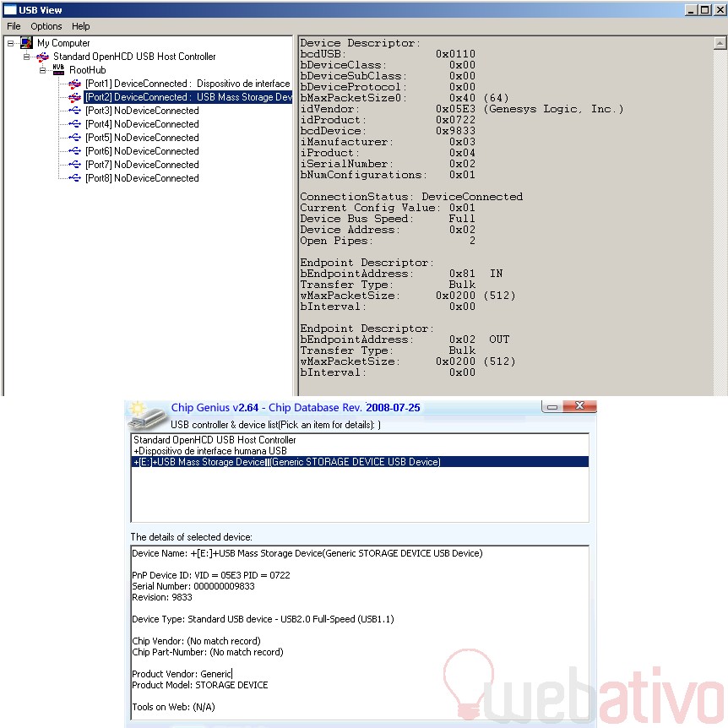This screenshot has width=728, height=728.
Task: Open the Help menu in USB View
Action: [80, 26]
